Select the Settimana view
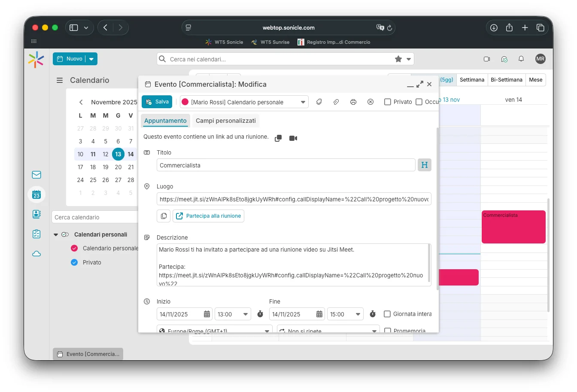Screen dimensions: 577x392 tap(472, 80)
